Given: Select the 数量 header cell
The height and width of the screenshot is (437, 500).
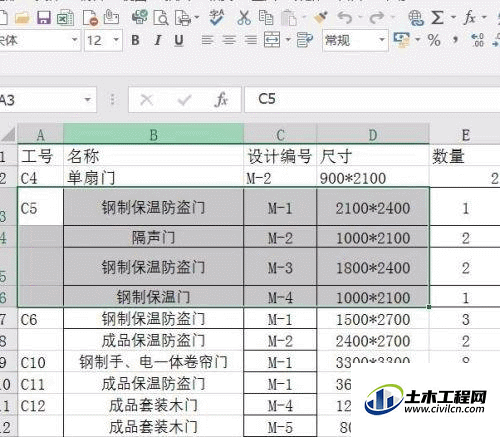Looking at the screenshot, I should (465, 156).
